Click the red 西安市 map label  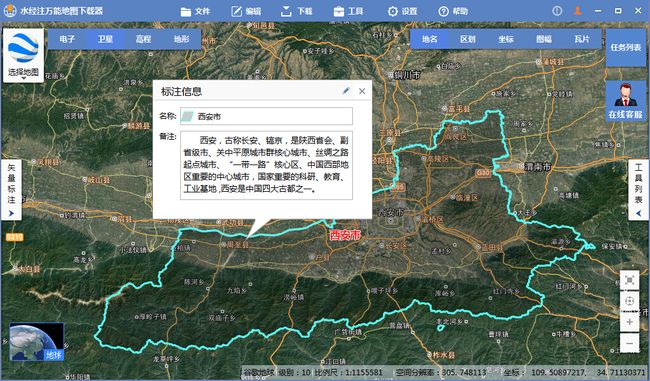pyautogui.click(x=345, y=236)
